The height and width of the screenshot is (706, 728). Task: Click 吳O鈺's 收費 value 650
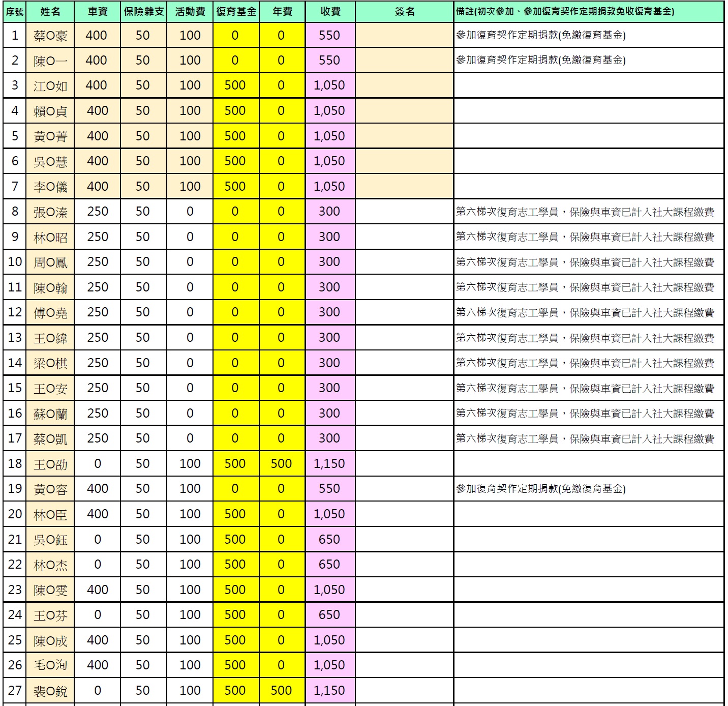click(x=330, y=540)
